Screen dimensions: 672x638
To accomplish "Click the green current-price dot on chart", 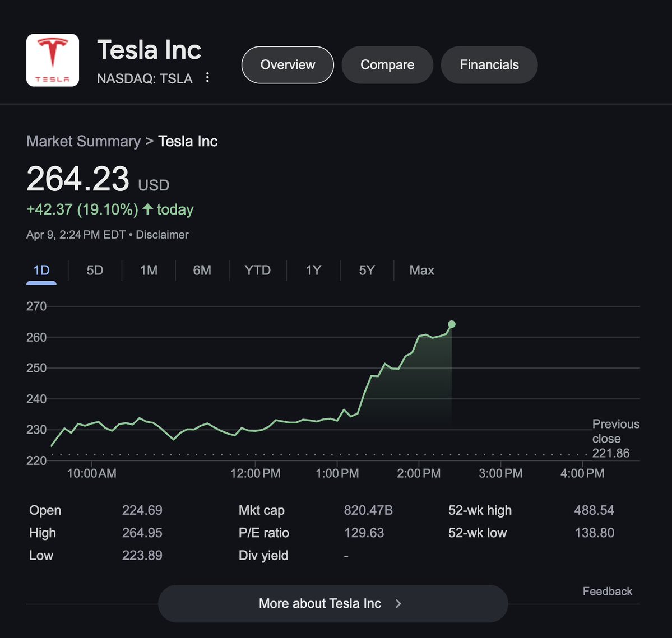I will pyautogui.click(x=452, y=324).
